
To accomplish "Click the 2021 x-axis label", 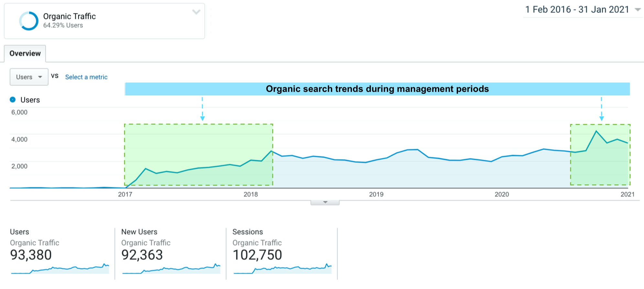I will [x=628, y=194].
